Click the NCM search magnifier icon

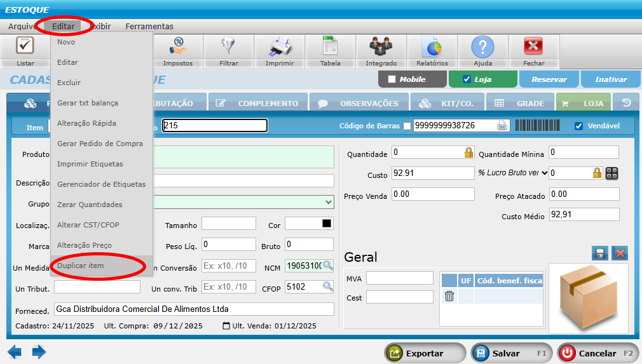tap(327, 266)
